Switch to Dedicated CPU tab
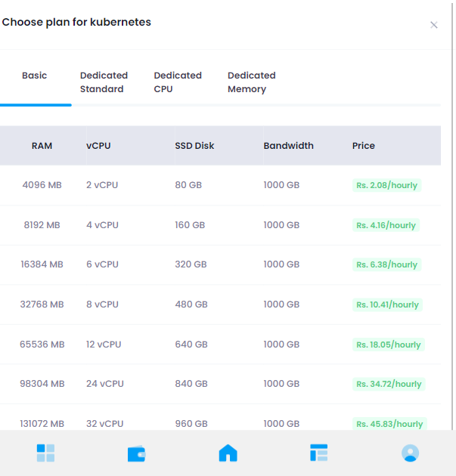 tap(178, 82)
